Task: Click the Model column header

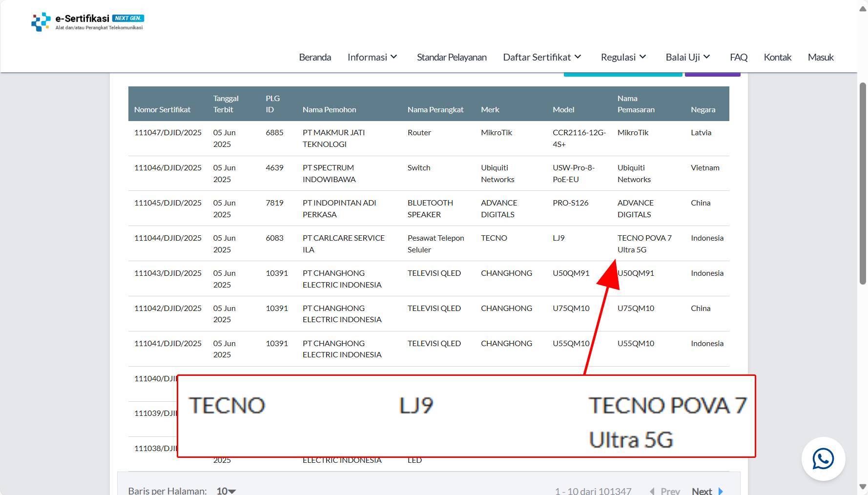Action: point(563,109)
